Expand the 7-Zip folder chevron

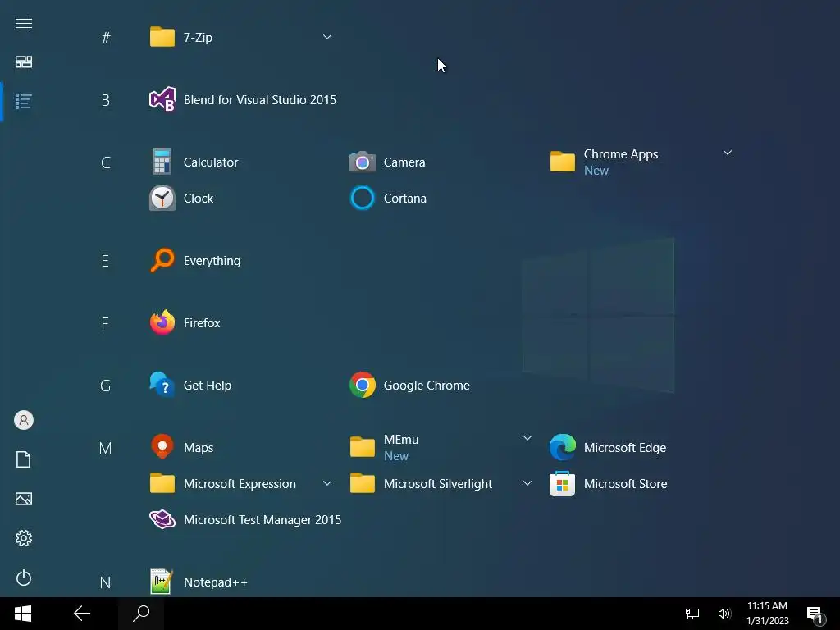tap(326, 37)
